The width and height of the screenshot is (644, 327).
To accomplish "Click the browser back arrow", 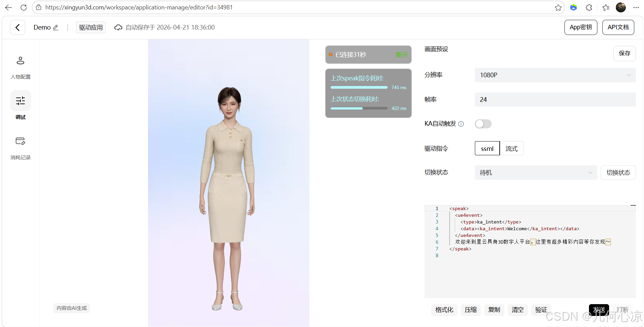I will click(8, 7).
